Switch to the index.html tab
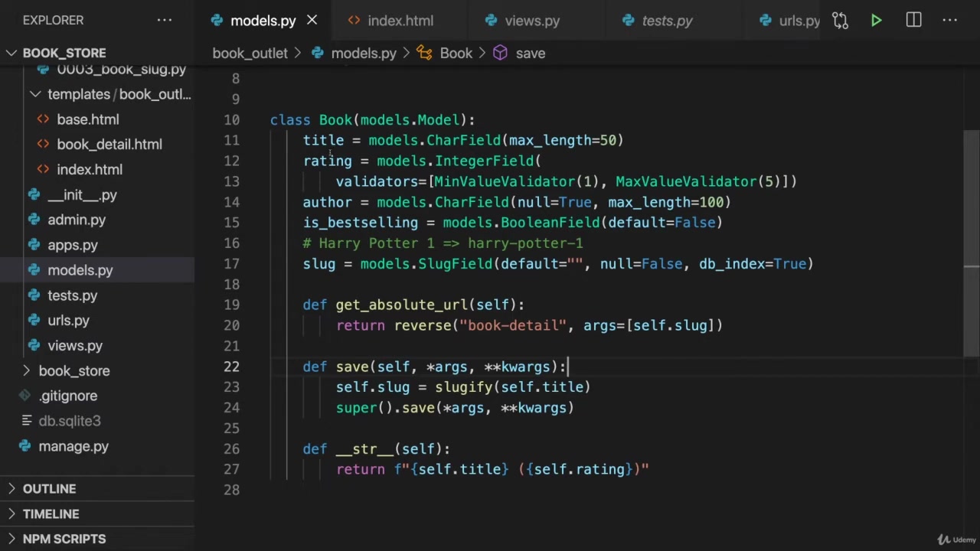 click(x=400, y=21)
